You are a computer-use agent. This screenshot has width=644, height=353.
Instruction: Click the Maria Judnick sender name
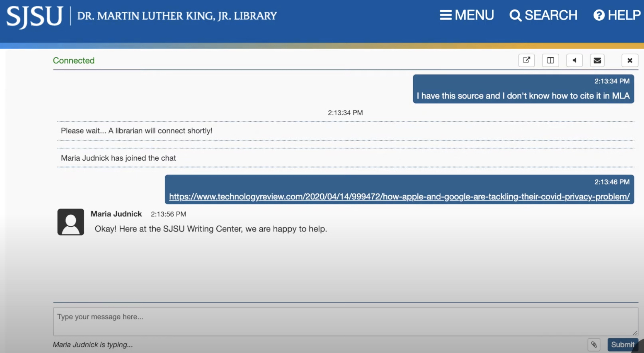tap(116, 214)
